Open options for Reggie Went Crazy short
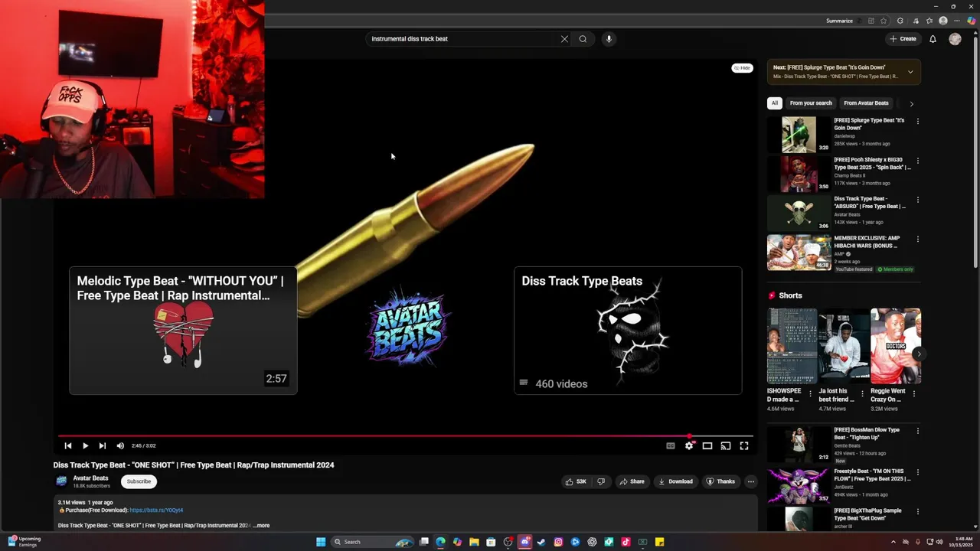Image resolution: width=980 pixels, height=551 pixels. coord(914,394)
